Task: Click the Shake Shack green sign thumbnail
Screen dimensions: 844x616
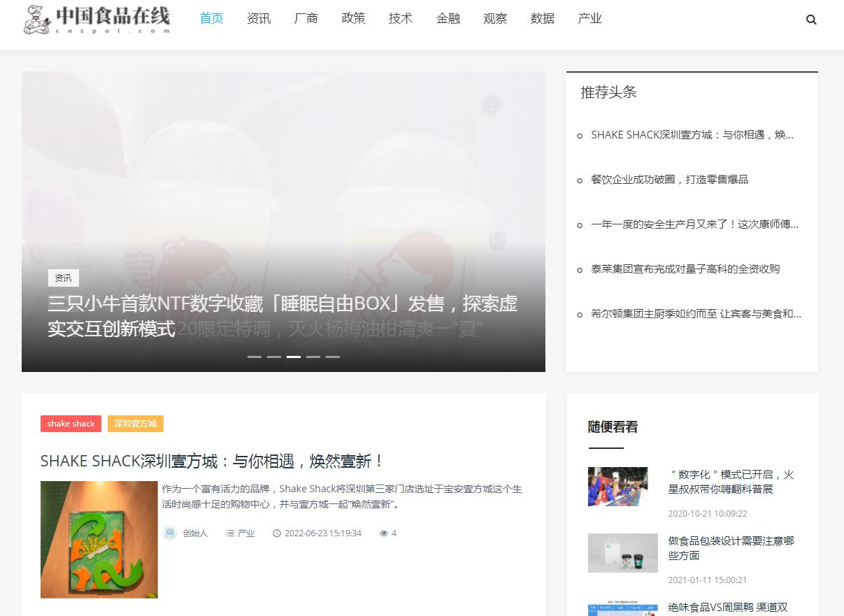Action: (x=99, y=540)
